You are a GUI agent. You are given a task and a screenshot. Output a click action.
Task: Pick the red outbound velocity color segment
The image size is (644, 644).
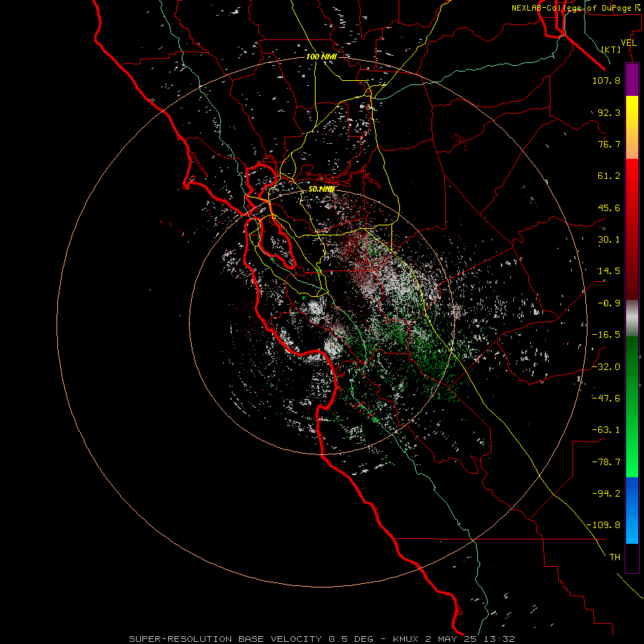[632, 229]
